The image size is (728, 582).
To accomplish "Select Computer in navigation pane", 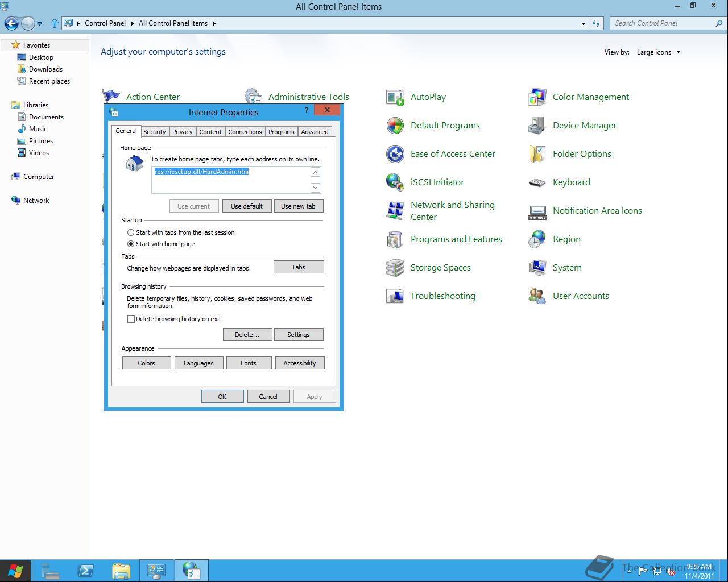I will coord(39,177).
